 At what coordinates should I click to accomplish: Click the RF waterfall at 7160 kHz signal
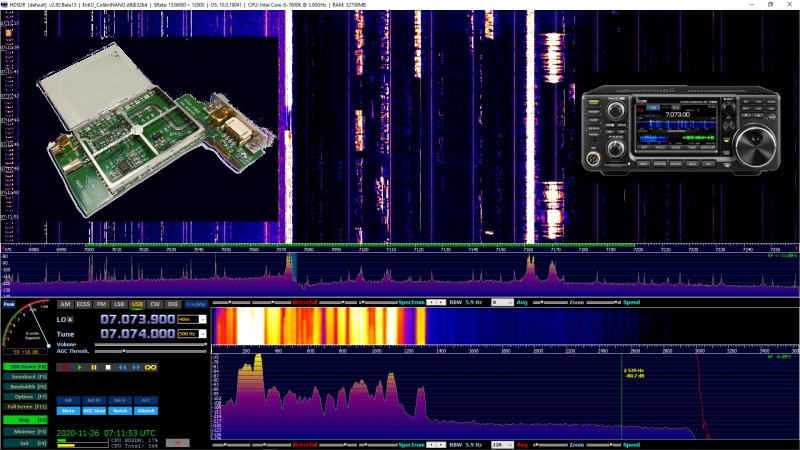coord(530,128)
